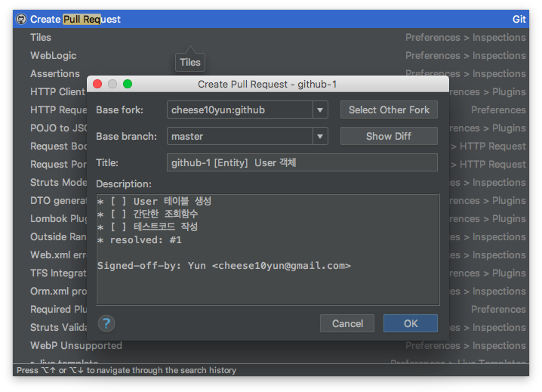
Task: Open the Base branch dropdown arrow
Action: 320,136
